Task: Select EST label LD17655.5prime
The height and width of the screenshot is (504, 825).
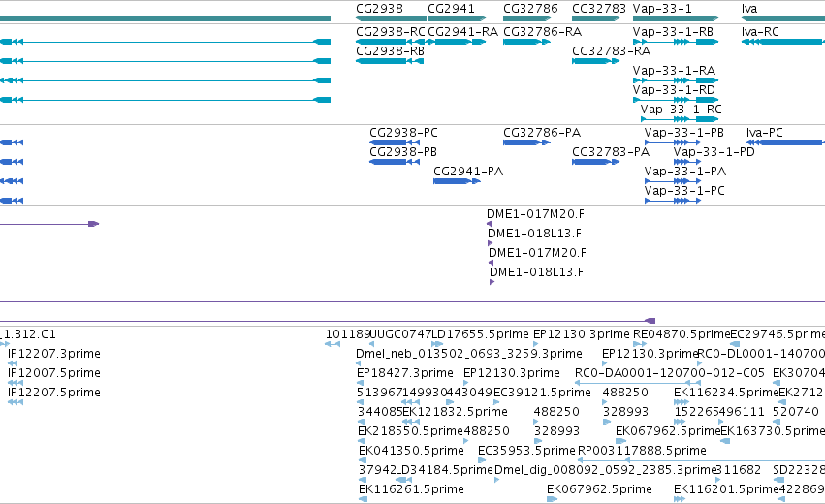Action: (480, 334)
